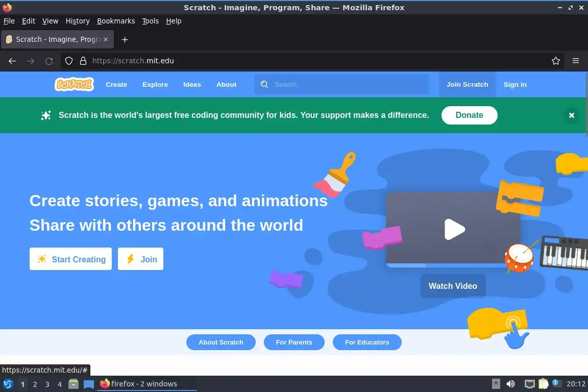Play the intro video

pyautogui.click(x=454, y=229)
